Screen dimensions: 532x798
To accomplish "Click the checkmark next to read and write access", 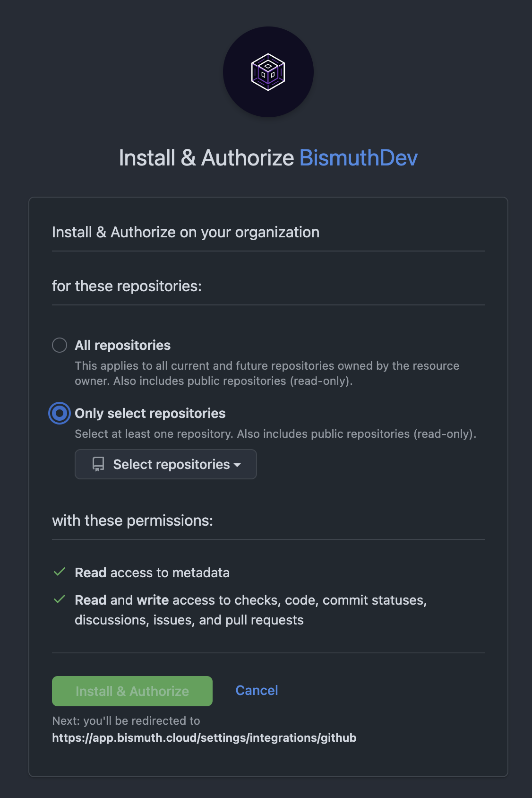I will (60, 599).
